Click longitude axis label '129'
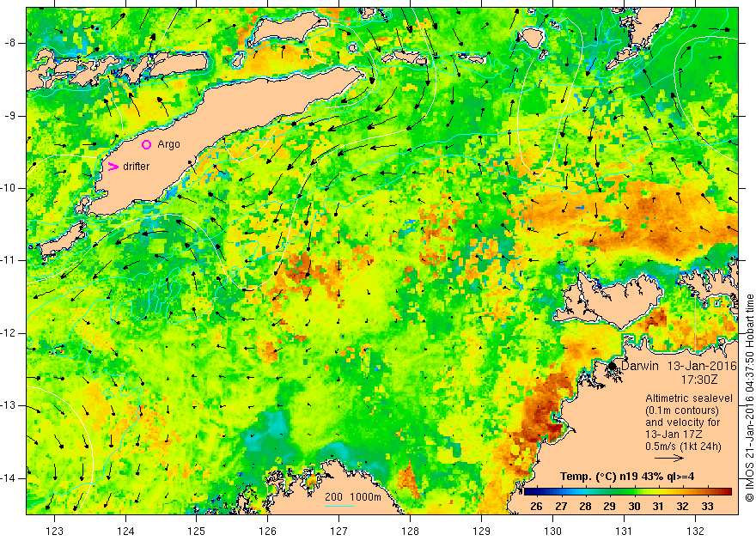This screenshot has width=756, height=541. (x=481, y=532)
